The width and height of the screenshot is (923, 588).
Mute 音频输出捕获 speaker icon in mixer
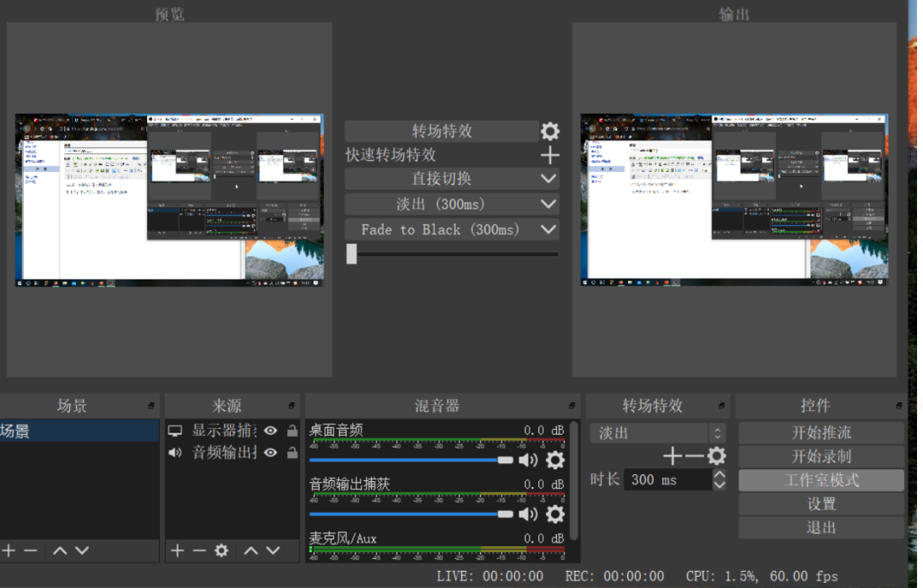tap(528, 514)
